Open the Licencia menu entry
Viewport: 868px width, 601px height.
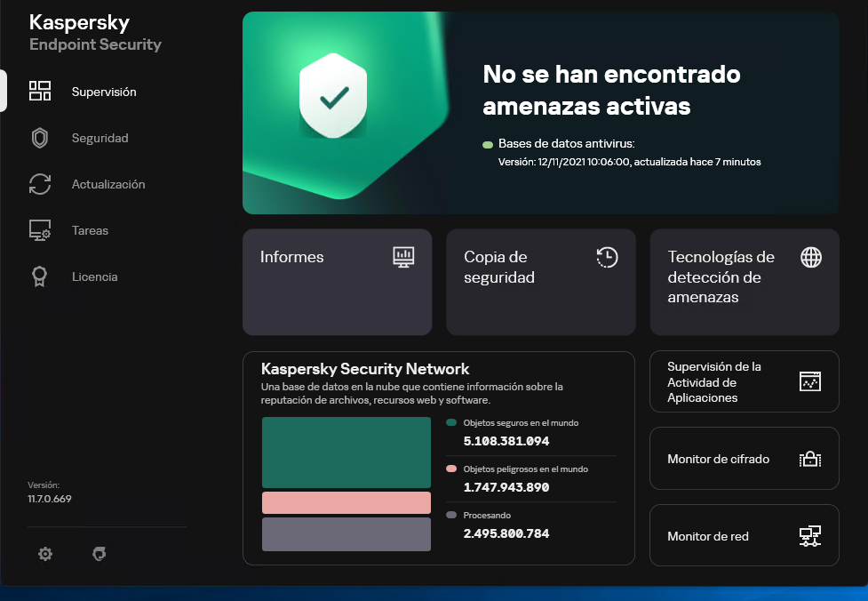(94, 276)
